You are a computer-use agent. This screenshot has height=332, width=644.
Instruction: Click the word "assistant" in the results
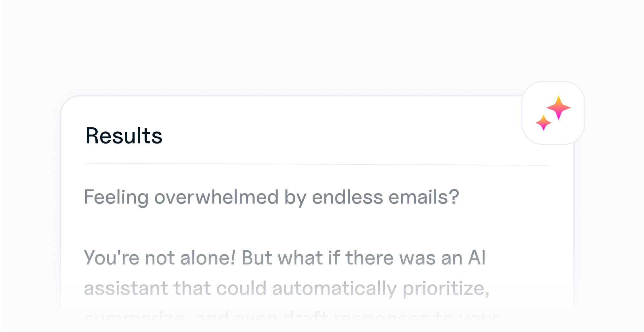(x=126, y=289)
